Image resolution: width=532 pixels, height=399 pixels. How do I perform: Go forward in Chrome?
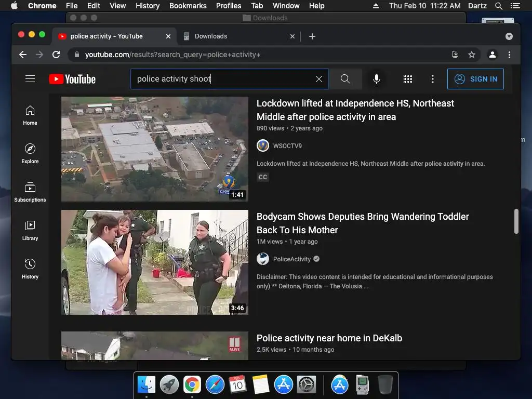click(39, 55)
